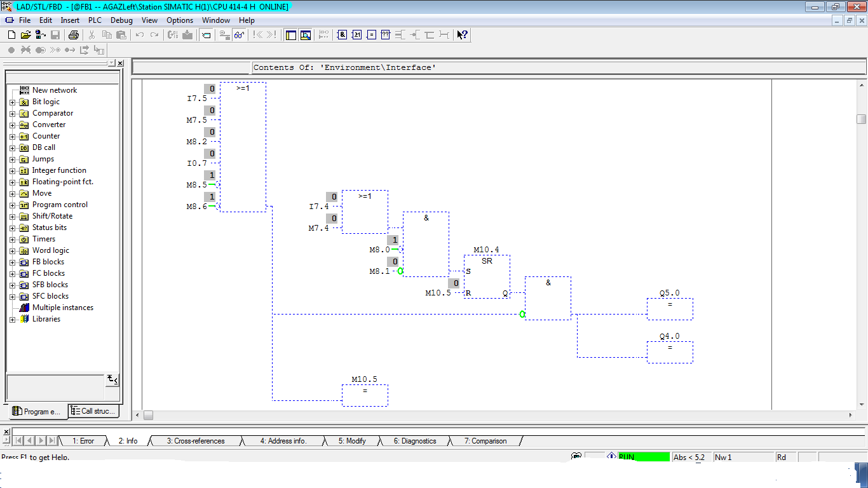Expand the Bit logic tree folder

click(x=12, y=102)
